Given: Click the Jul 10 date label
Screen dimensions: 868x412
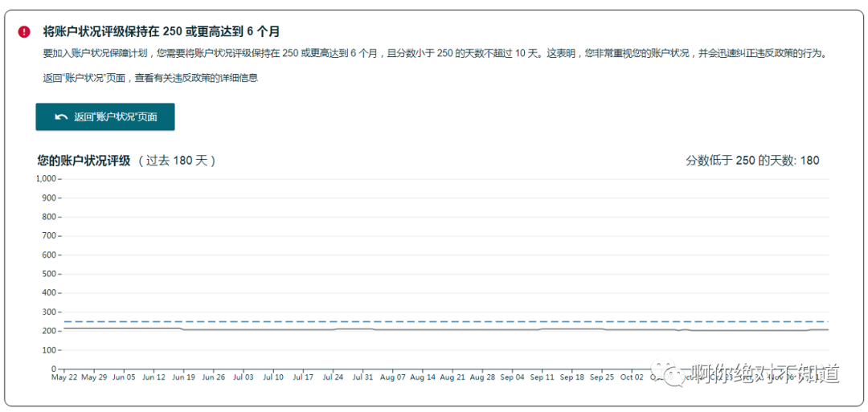Looking at the screenshot, I should pos(273,377).
